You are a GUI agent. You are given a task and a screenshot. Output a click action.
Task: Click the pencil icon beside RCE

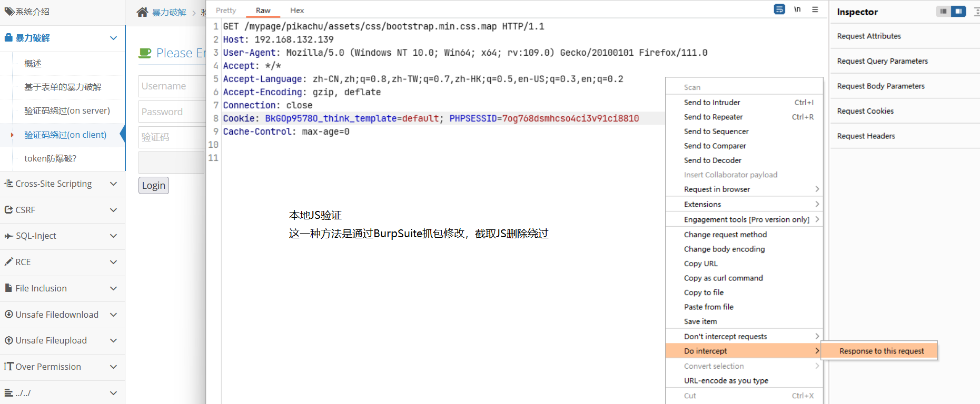click(x=8, y=262)
